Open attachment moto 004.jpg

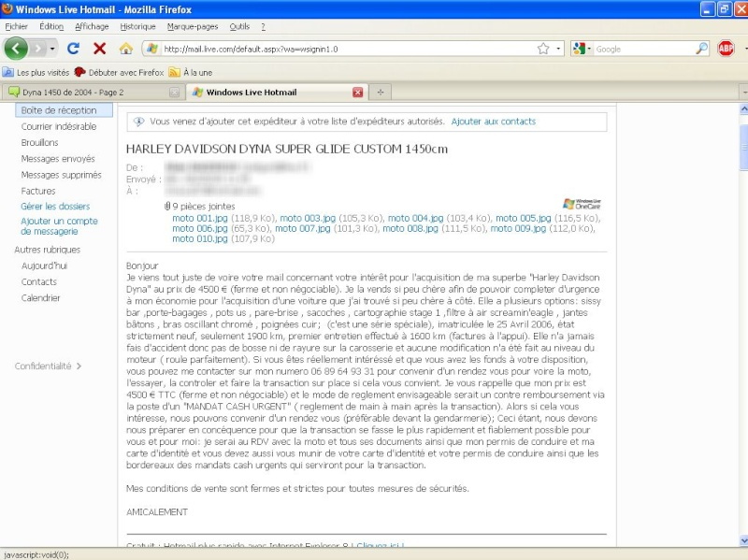415,218
